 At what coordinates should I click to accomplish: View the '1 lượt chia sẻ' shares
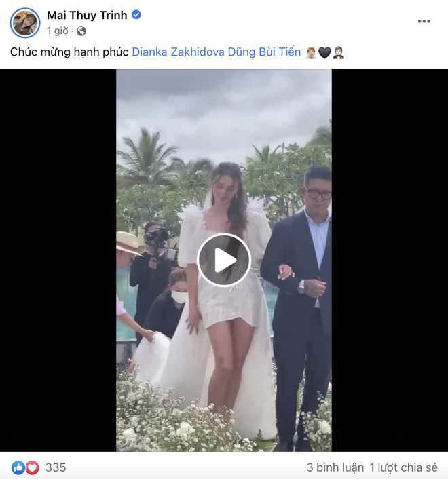coord(403,467)
